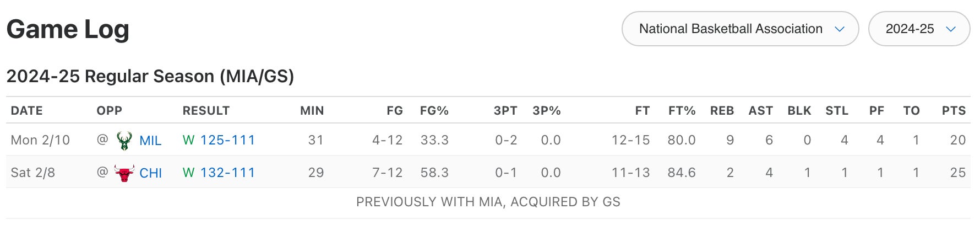Click the Mon 2/10 date cell
The height and width of the screenshot is (225, 980).
pyautogui.click(x=40, y=140)
